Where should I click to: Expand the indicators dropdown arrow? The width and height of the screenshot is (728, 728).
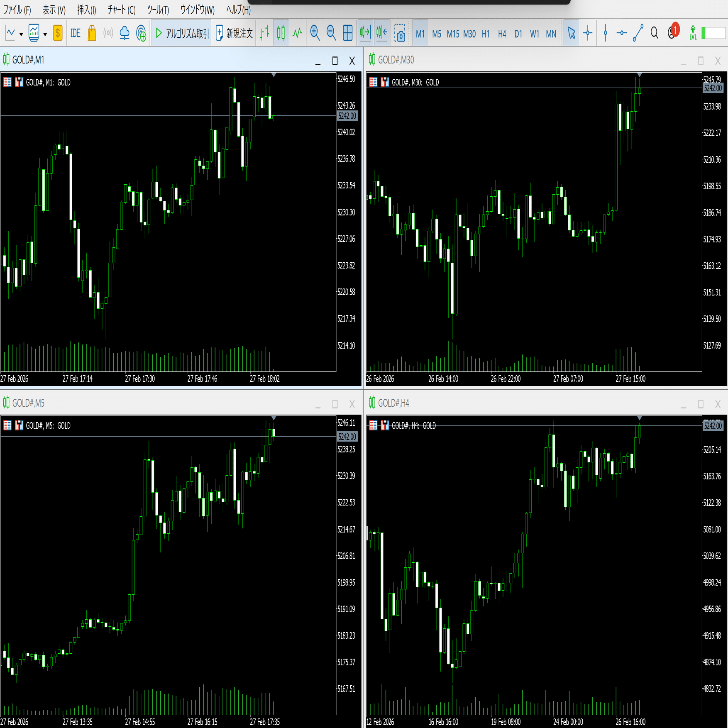(45, 34)
